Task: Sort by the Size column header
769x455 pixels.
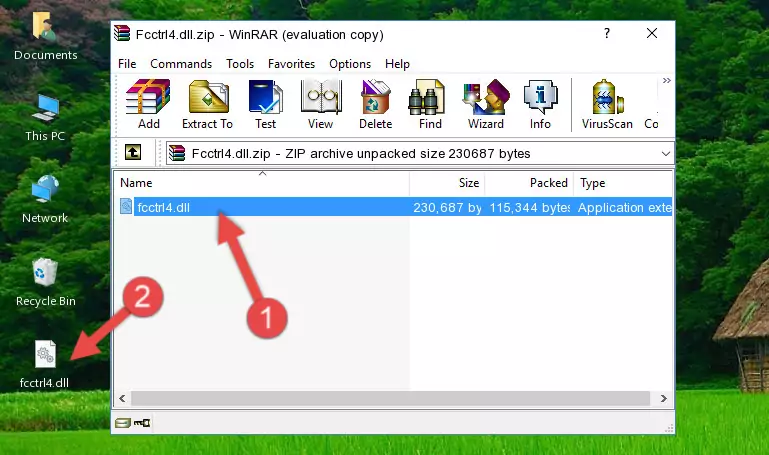Action: pos(447,183)
